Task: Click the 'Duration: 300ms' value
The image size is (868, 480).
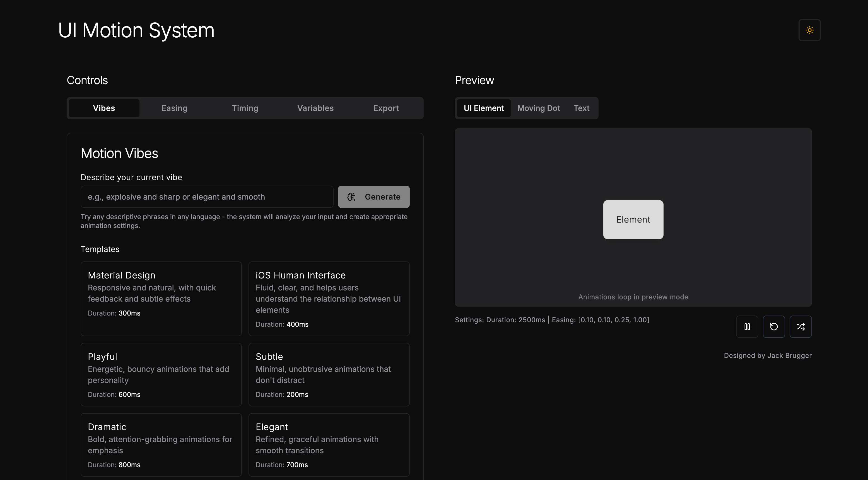Action: click(x=114, y=313)
